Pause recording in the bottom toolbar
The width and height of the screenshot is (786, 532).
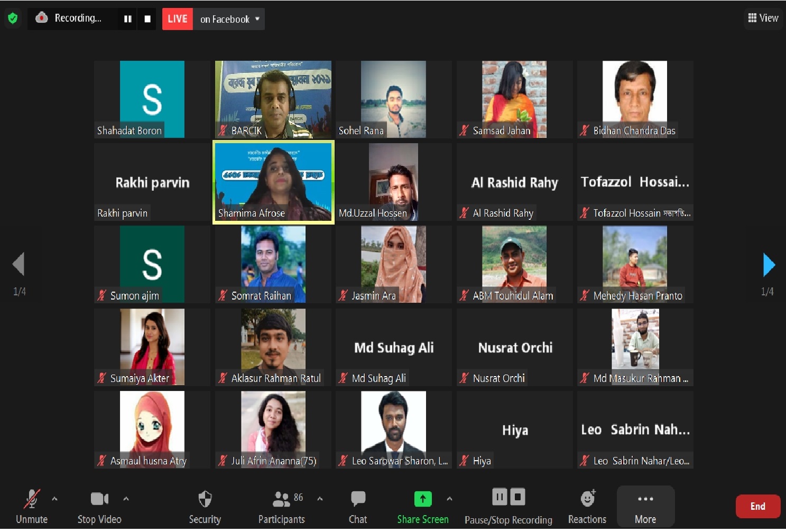500,497
